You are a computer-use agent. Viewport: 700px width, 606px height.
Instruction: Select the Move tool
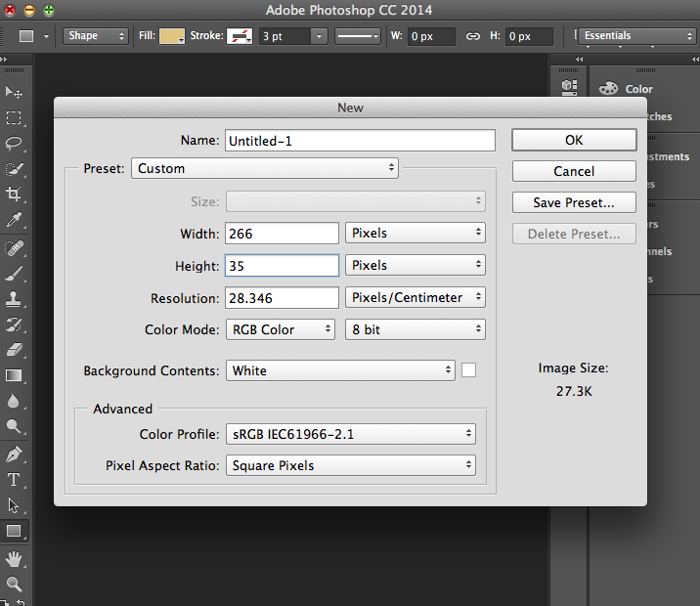click(x=14, y=93)
